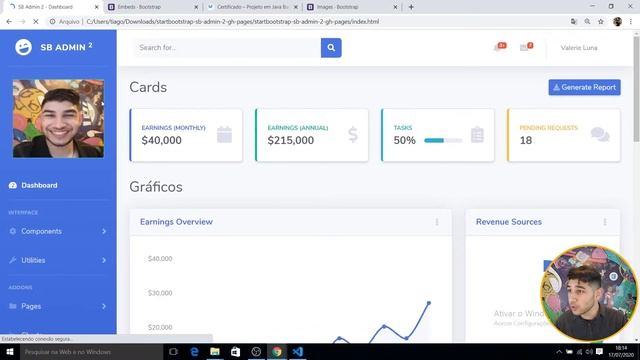Close the Embeds - Bootstrap tab
This screenshot has width=640, height=360.
point(196,7)
